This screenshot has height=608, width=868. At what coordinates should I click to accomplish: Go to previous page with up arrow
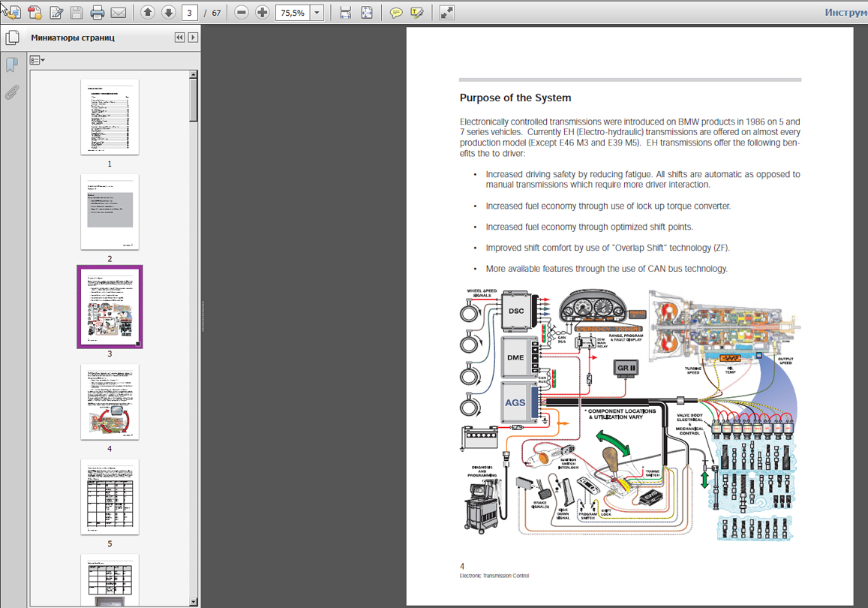click(x=148, y=13)
